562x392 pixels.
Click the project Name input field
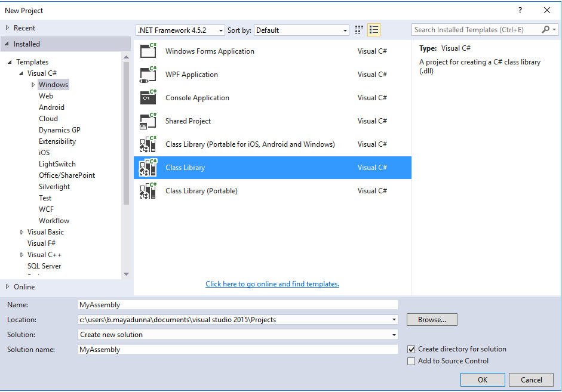coord(238,305)
